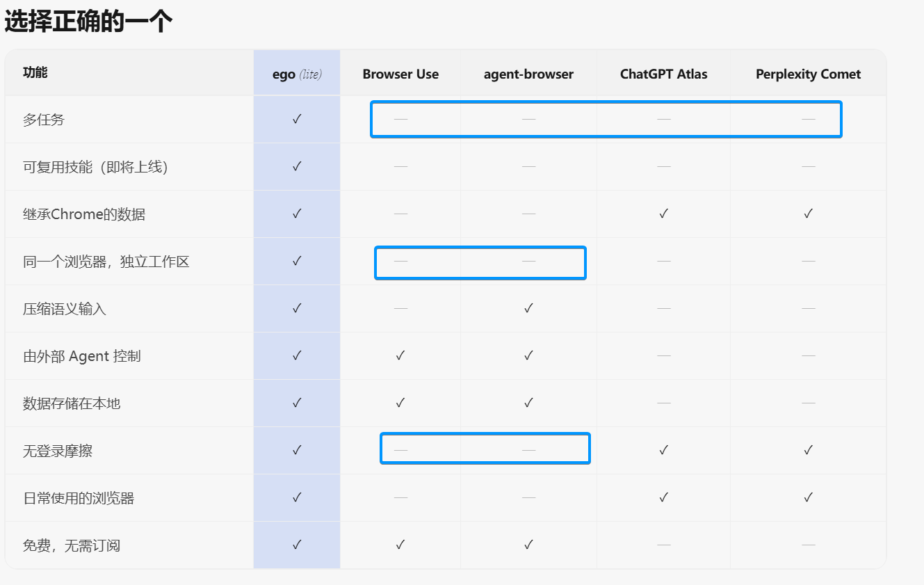Click ChatGPT Atlas dash for 同一个浏览器，独立工作区

(663, 262)
